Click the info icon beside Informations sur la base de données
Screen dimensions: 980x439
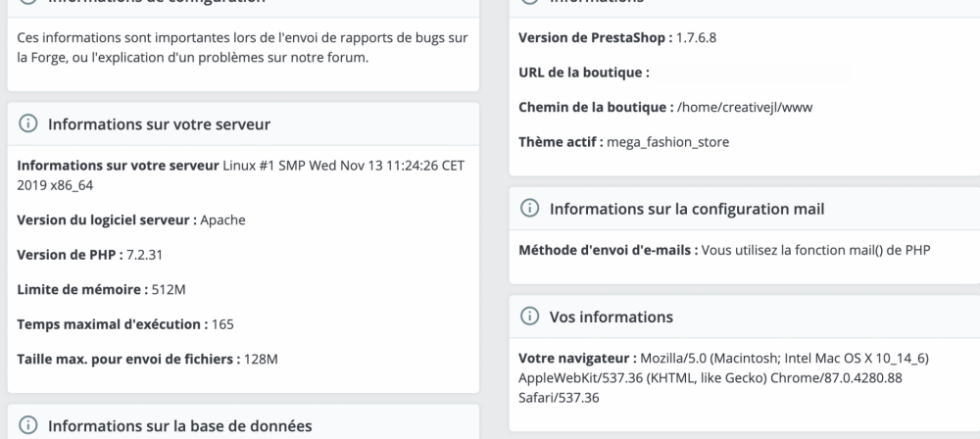(28, 426)
